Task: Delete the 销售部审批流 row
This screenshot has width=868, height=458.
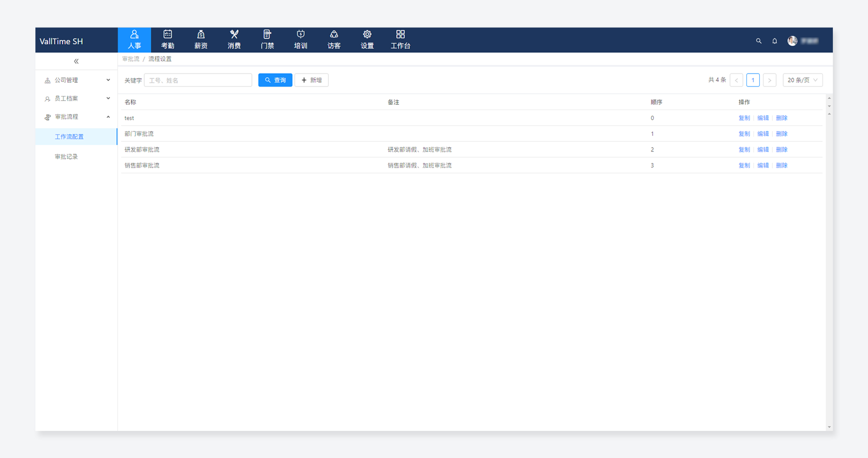Action: click(781, 166)
